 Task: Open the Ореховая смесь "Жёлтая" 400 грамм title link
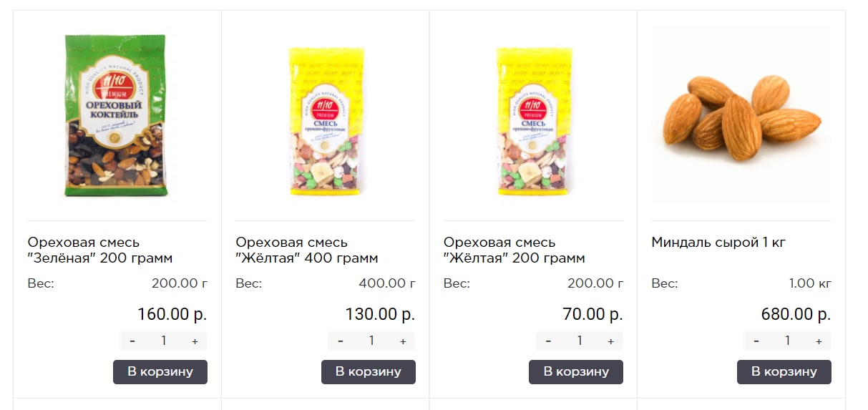[307, 250]
